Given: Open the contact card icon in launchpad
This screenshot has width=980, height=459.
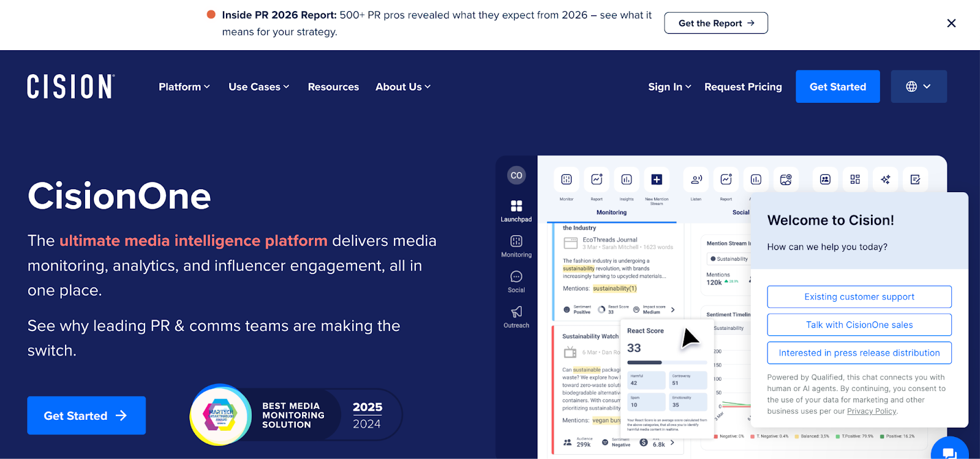Looking at the screenshot, I should 825,179.
